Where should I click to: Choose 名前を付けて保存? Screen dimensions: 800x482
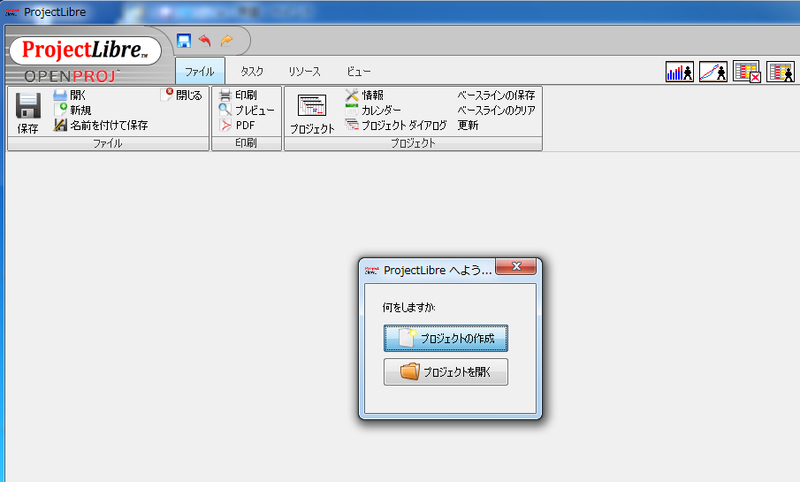click(101, 125)
